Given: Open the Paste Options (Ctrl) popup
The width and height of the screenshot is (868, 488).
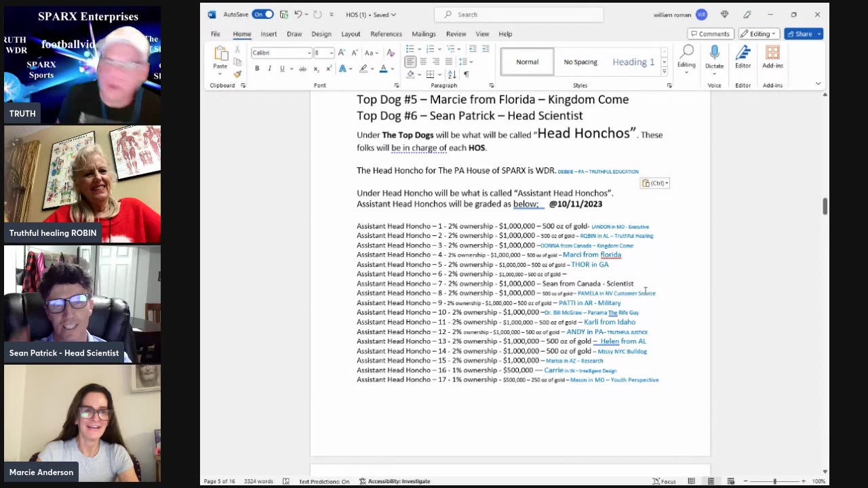Looking at the screenshot, I should tap(655, 183).
